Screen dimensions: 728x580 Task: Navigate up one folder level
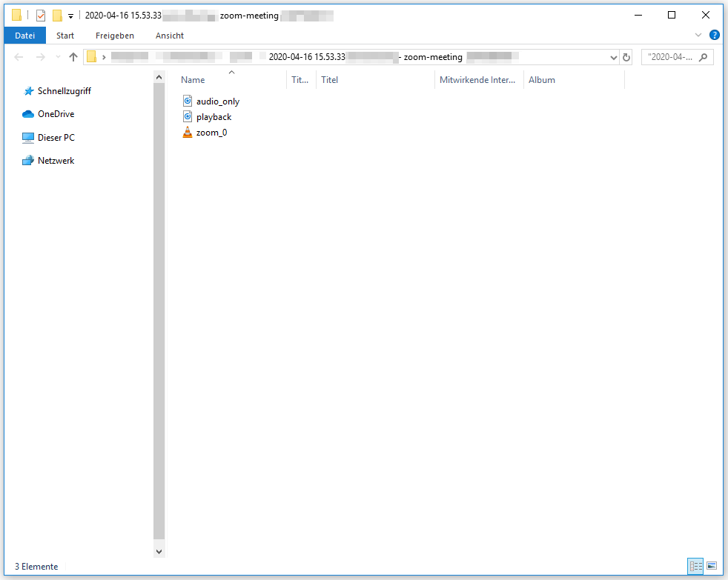(x=73, y=57)
